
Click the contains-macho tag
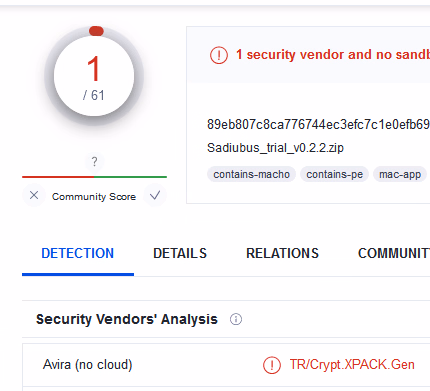pos(251,174)
